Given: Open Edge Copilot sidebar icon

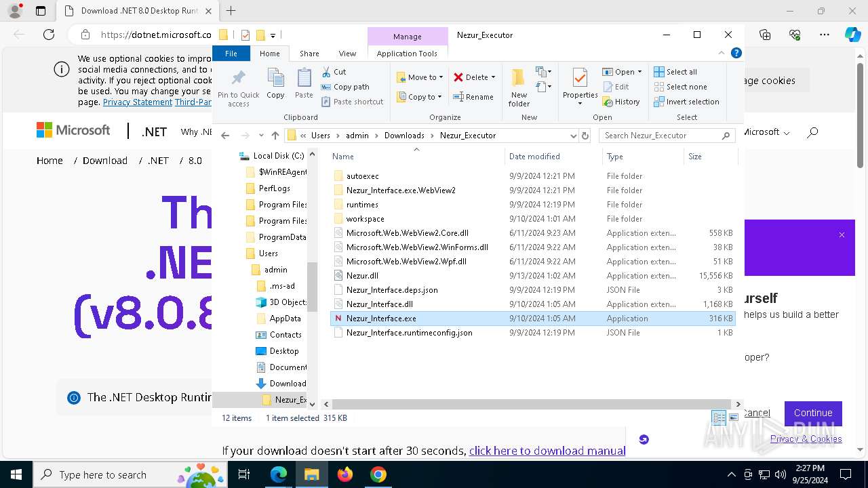Looking at the screenshot, I should (852, 35).
